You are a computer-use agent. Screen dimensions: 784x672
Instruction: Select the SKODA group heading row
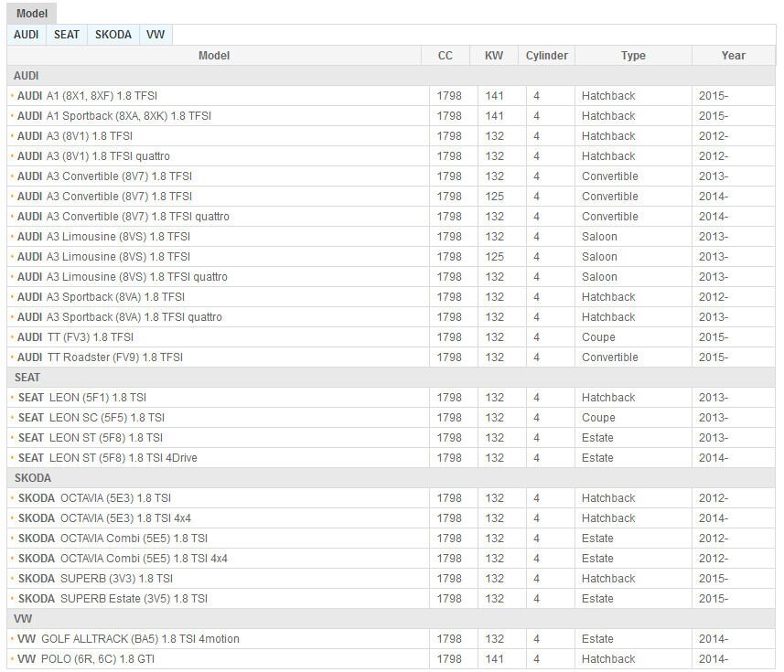[391, 477]
